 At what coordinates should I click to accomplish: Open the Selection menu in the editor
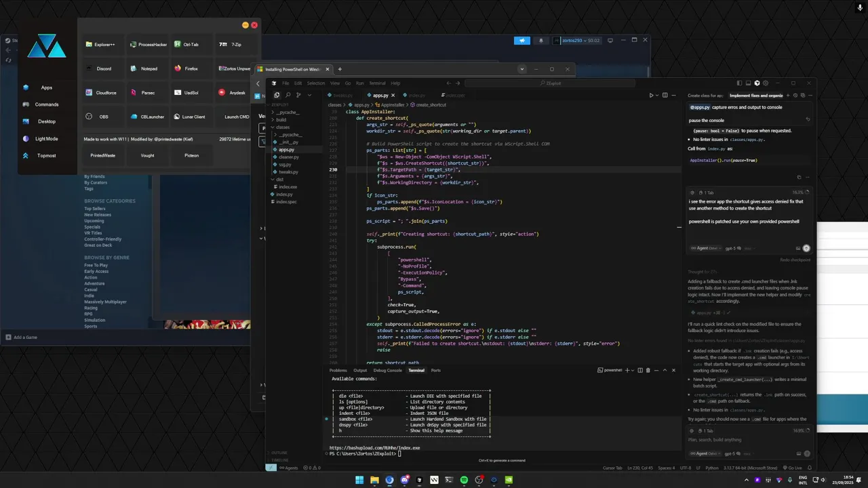pyautogui.click(x=316, y=83)
